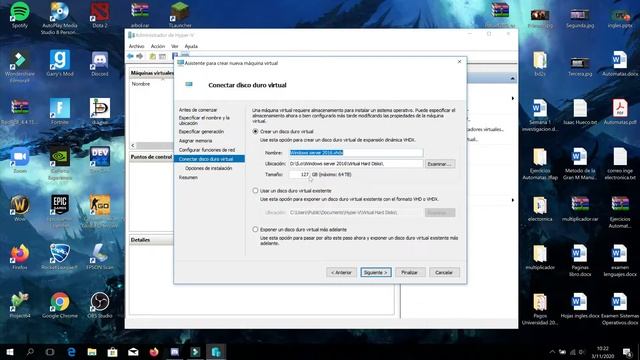Click left scroll arrow in Máquinas virtuales list
This screenshot has width=640, height=360.
point(133,145)
